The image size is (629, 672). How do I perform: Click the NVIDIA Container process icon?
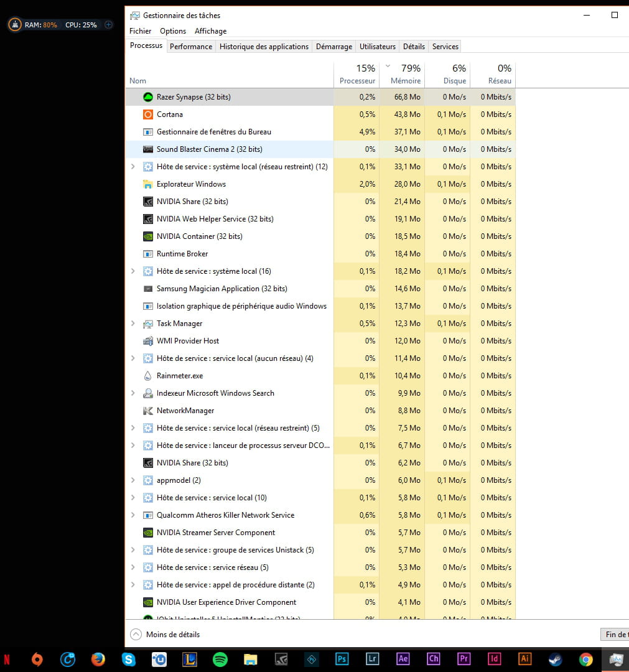pos(148,236)
